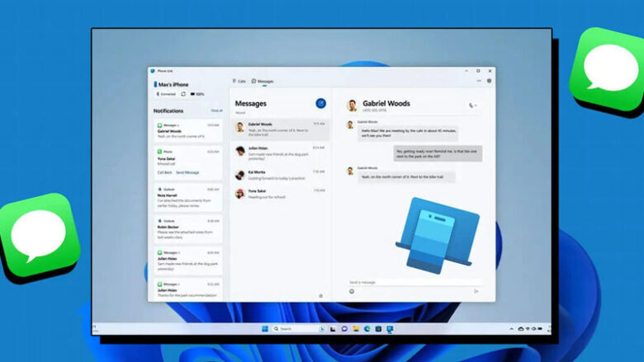Click the Messages app icon on Gabriel Woods notification
Viewport: 644px width, 362px height.
[x=160, y=125]
